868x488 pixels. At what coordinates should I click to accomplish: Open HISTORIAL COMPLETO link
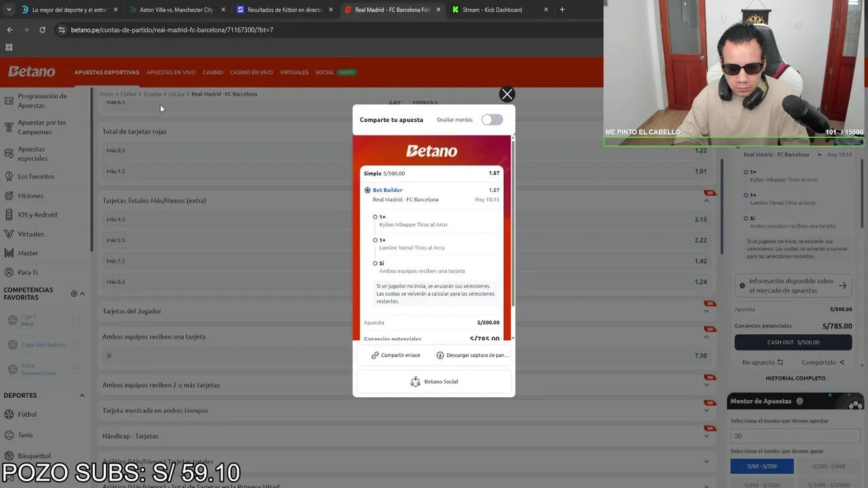click(795, 378)
